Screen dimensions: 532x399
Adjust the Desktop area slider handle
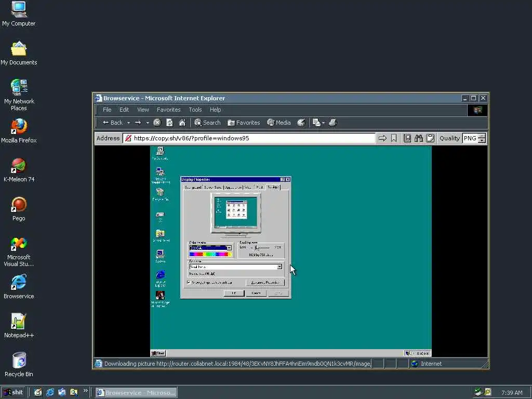click(x=257, y=248)
